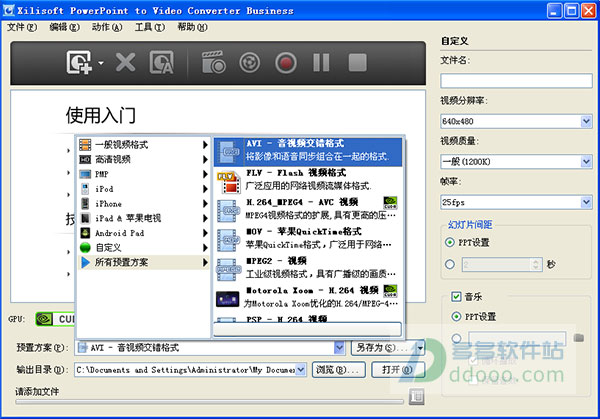
Task: Open the 预置方案 AVI profile dropdown
Action: coord(339,347)
